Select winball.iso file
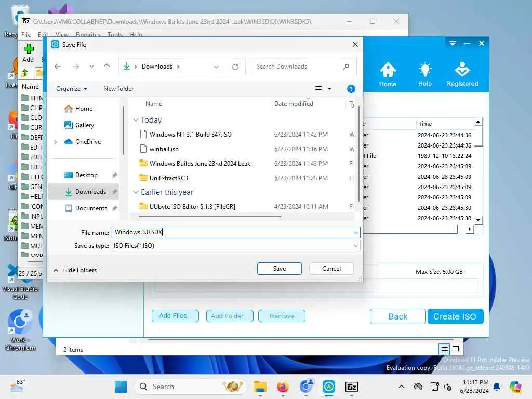Image resolution: width=532 pixels, height=399 pixels. tap(164, 149)
